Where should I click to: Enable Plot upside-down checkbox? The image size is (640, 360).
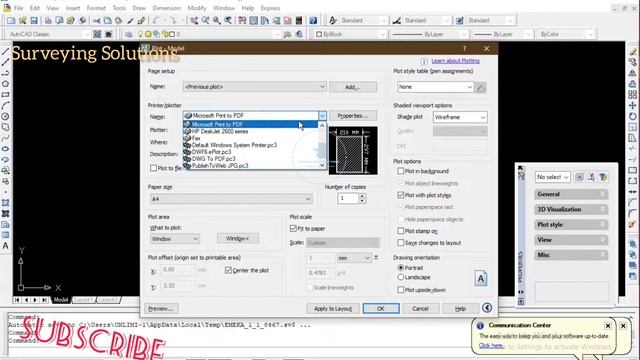click(x=400, y=290)
